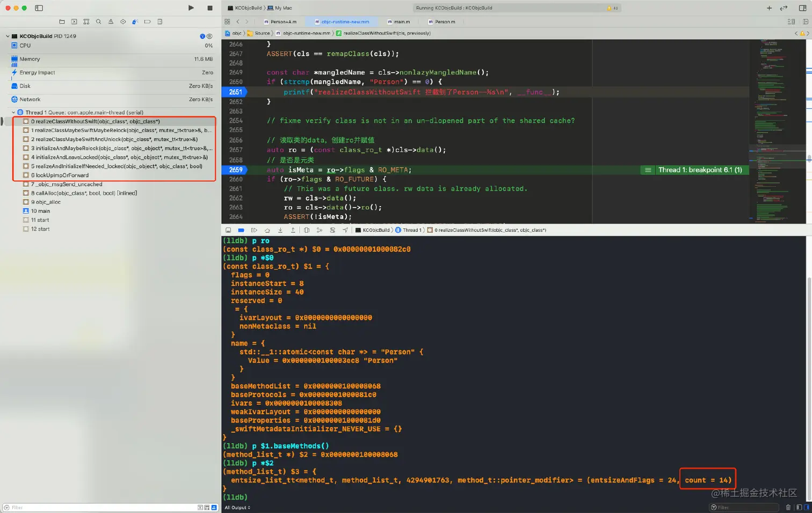
Task: Click the Step Into icon
Action: pyautogui.click(x=280, y=230)
